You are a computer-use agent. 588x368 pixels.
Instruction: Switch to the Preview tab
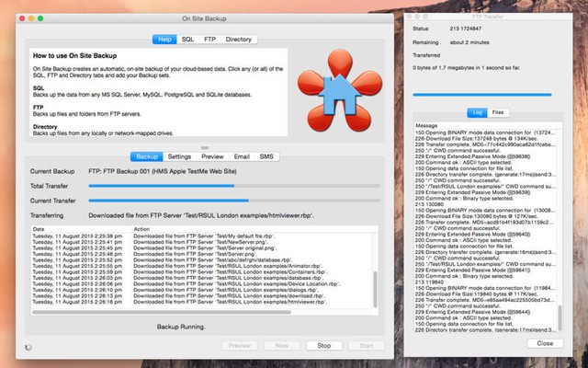(211, 157)
